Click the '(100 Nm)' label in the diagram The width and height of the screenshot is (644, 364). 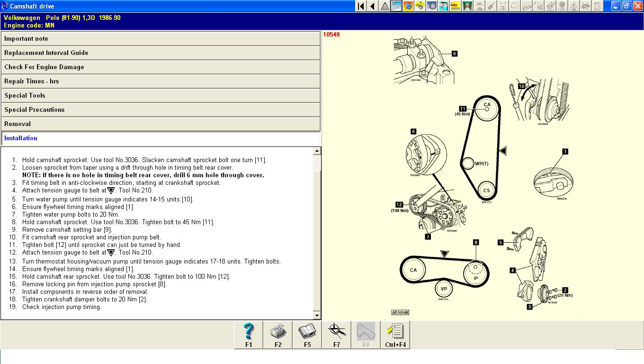point(399,211)
